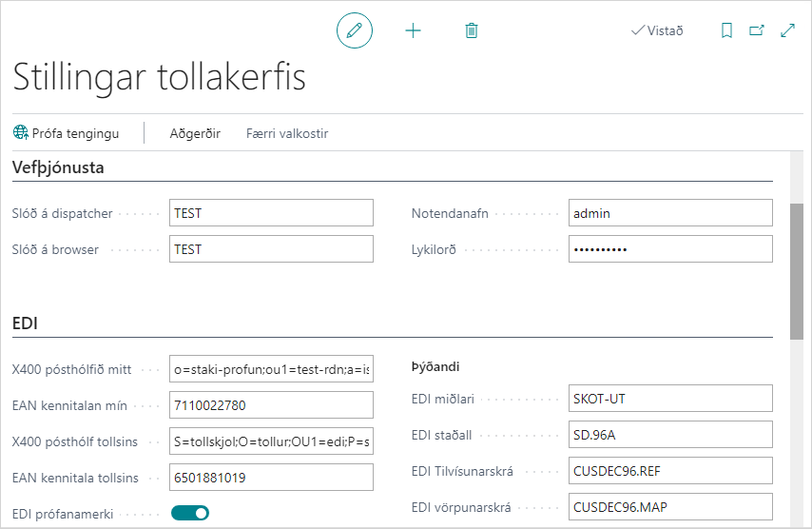
Task: Select the Notendanafn field containing admin
Action: coord(670,213)
